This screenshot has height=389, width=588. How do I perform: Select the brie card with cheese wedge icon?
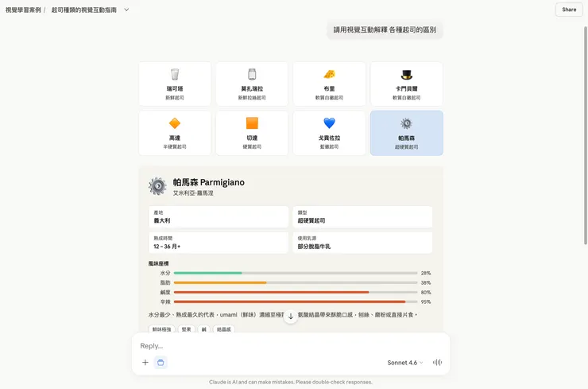click(329, 84)
